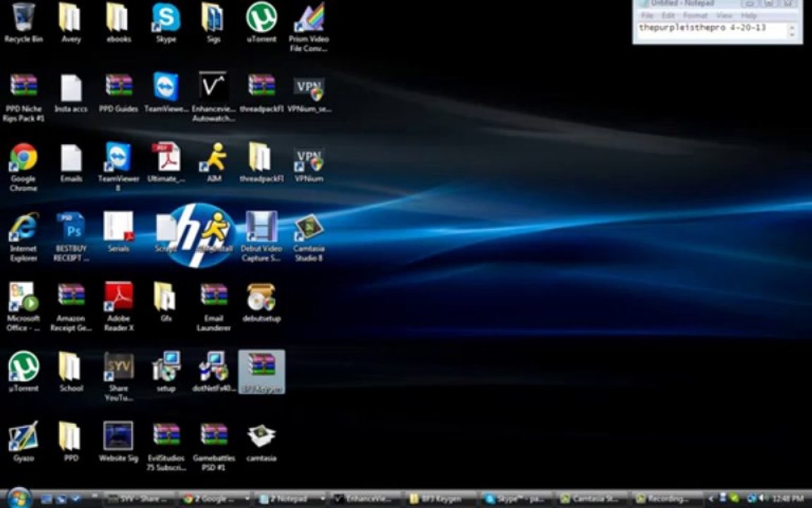Viewport: 812px width, 508px height.
Task: Open the Help menu in Notepad
Action: tap(749, 16)
